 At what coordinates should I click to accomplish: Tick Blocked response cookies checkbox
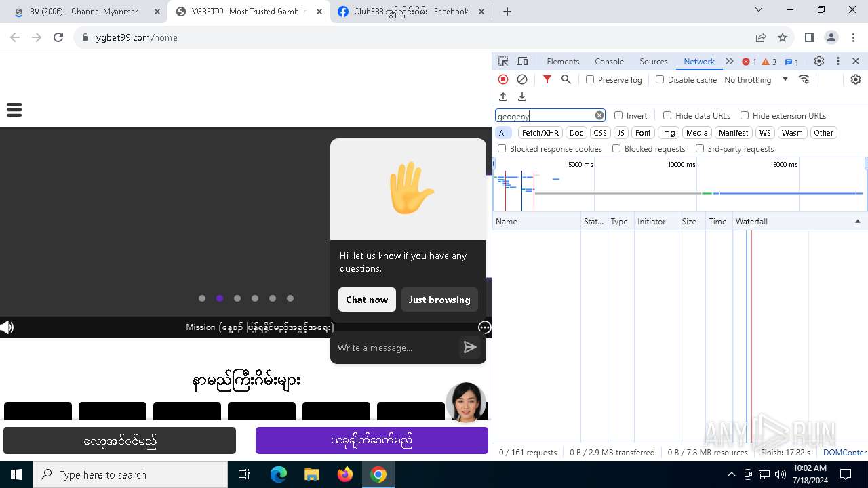502,148
